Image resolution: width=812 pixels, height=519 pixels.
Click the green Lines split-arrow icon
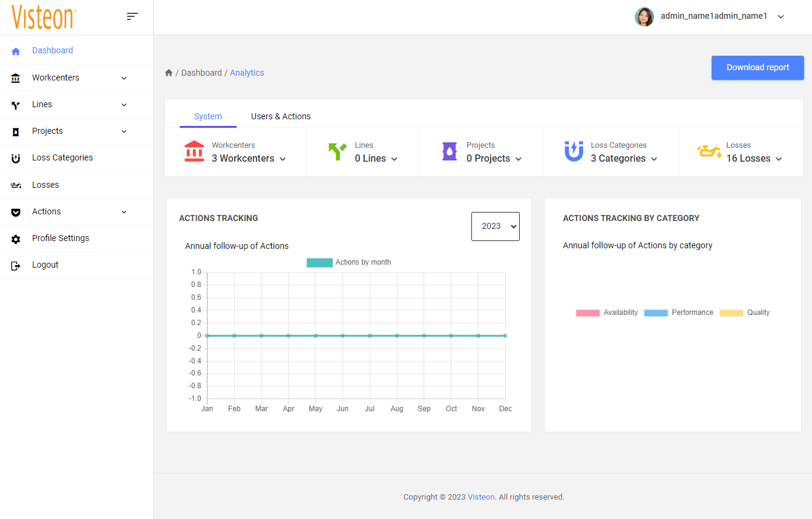(337, 151)
